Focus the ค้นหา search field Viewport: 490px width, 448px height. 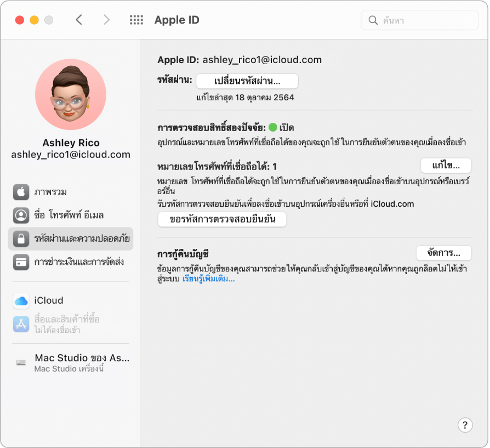419,20
